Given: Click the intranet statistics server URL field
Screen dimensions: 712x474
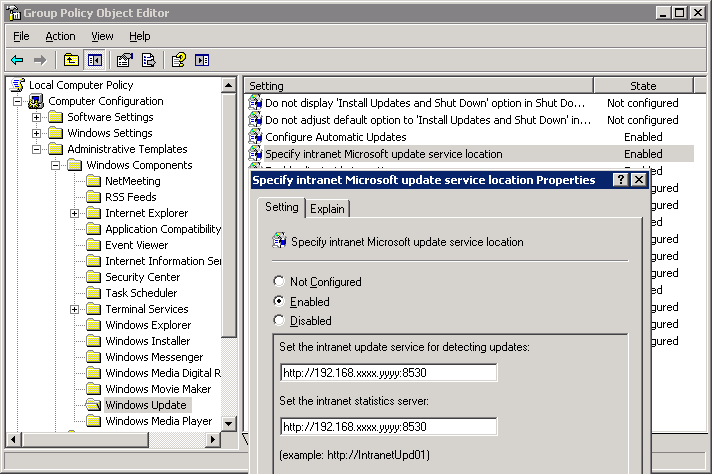Looking at the screenshot, I should click(389, 426).
